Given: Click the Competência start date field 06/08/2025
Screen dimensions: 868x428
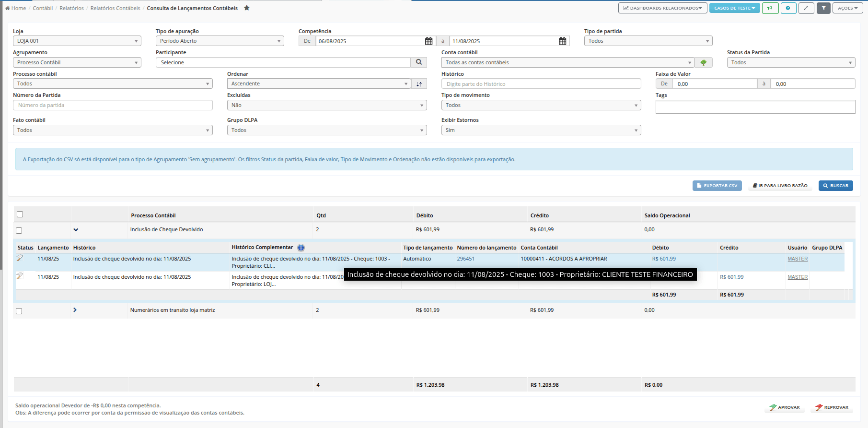Looking at the screenshot, I should coord(370,41).
